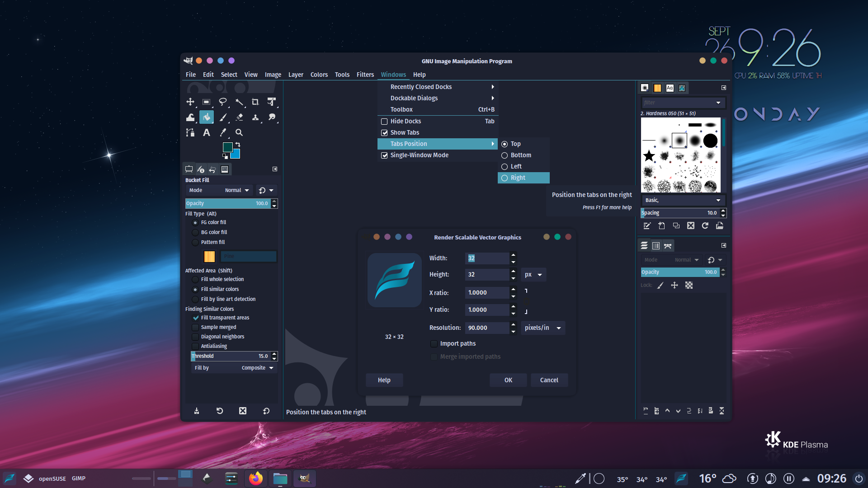Enable Antialiasing checkbox
This screenshot has width=868, height=488.
click(x=195, y=346)
